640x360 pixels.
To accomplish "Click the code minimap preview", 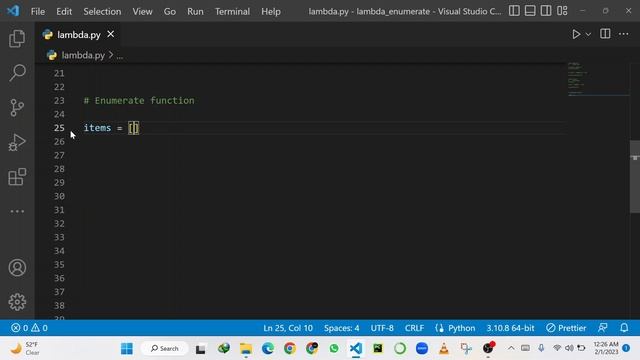I will point(598,80).
